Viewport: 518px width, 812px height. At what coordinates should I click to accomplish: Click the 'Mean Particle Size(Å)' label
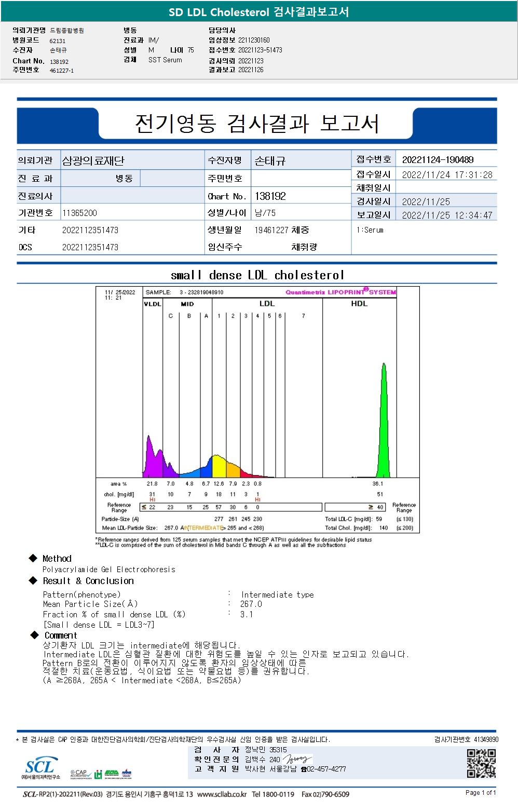coord(90,604)
